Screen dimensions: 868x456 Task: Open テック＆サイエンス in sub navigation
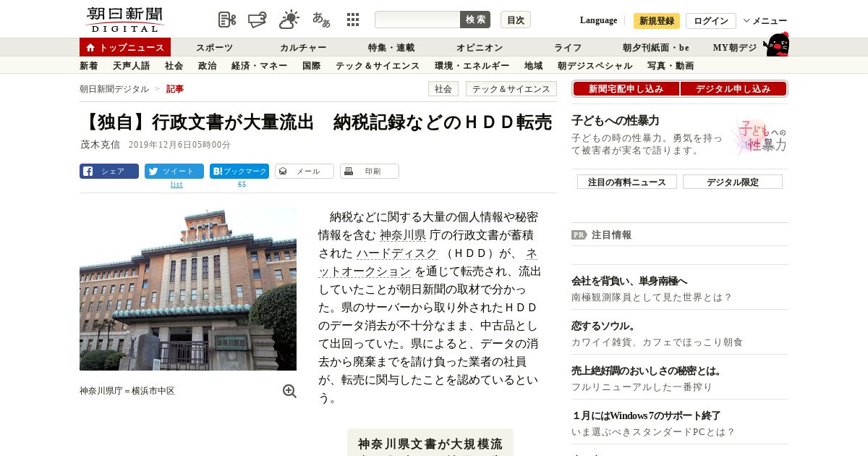[x=378, y=66]
